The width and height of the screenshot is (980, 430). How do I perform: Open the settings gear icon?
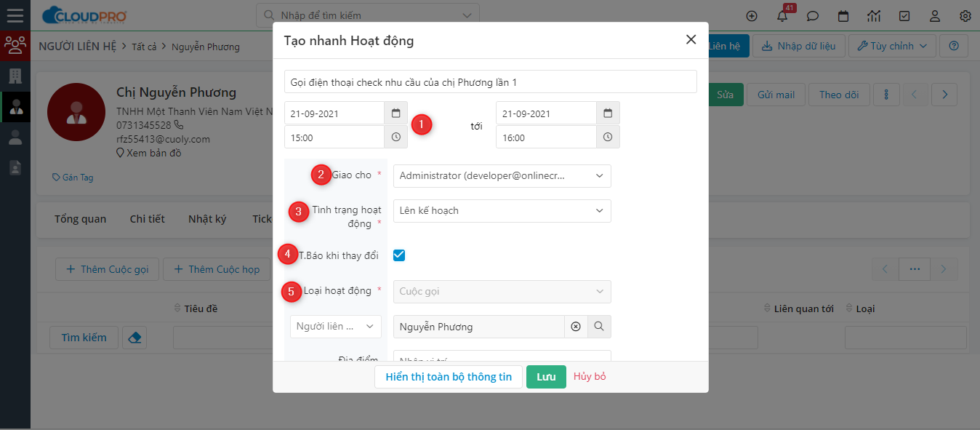pyautogui.click(x=965, y=15)
